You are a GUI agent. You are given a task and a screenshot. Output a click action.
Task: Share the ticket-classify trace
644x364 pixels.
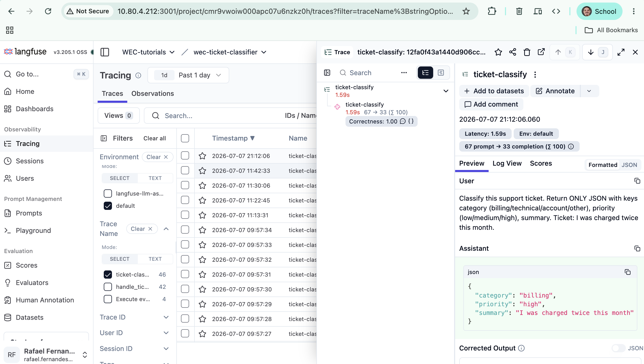(x=512, y=52)
